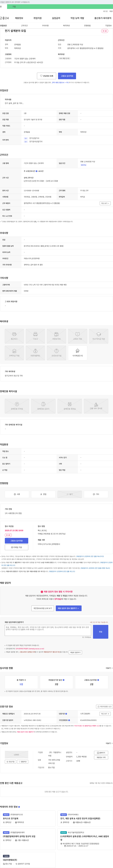This screenshot has height=868, width=113.
Task: Click 직원대출제도 benefit icon
Action: tap(35, 353)
